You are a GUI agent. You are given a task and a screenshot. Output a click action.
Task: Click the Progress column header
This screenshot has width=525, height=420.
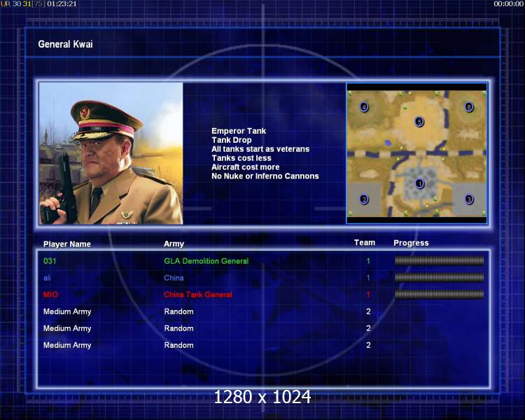(x=411, y=243)
